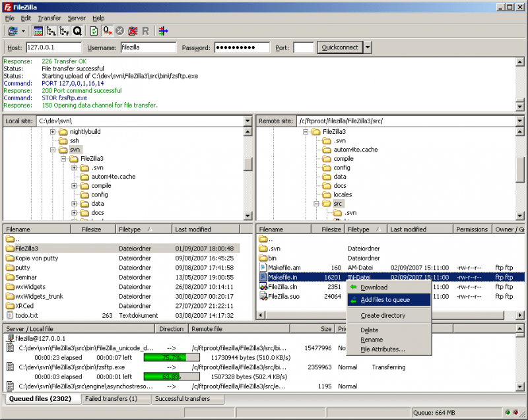Select the Makefile.am remote file
The width and height of the screenshot is (528, 420).
[284, 268]
